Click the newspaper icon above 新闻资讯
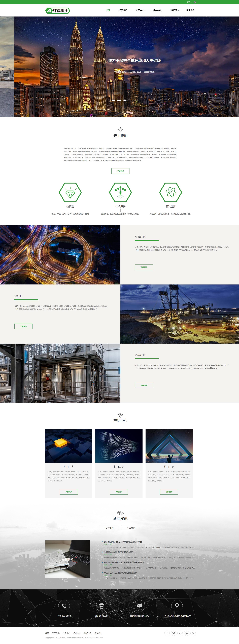This screenshot has height=644, width=239. coord(120,513)
